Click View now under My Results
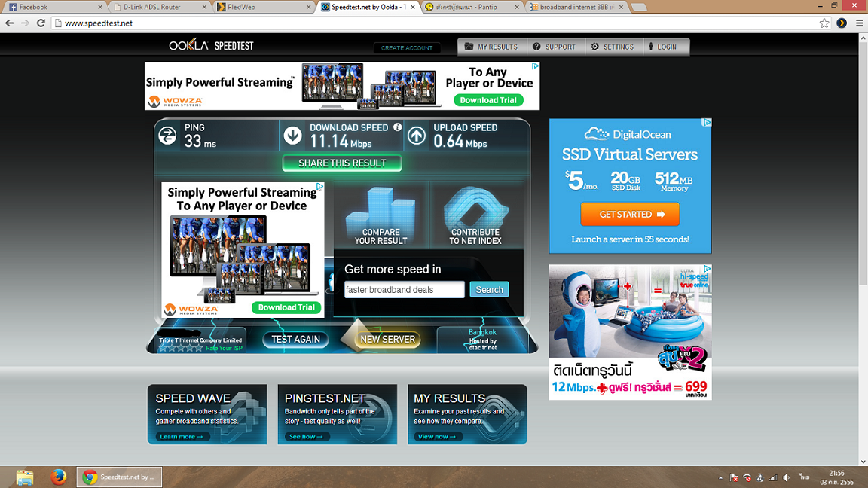This screenshot has height=488, width=868. tap(437, 437)
